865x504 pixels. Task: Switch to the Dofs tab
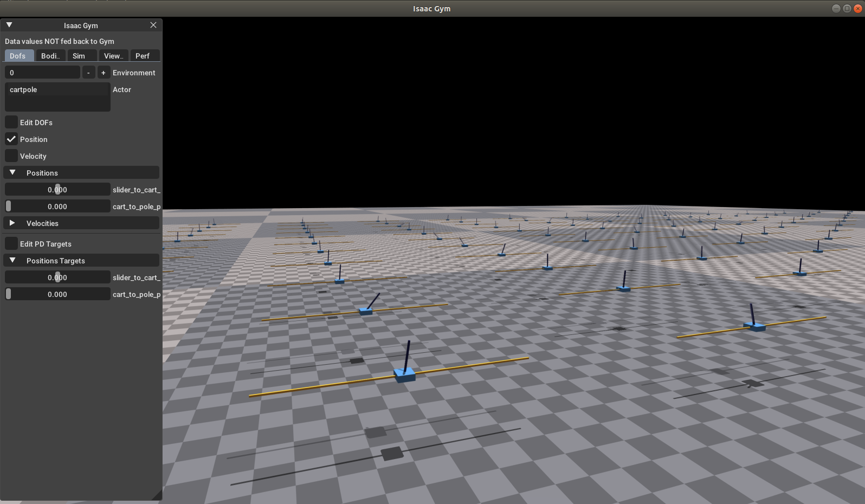click(x=20, y=56)
